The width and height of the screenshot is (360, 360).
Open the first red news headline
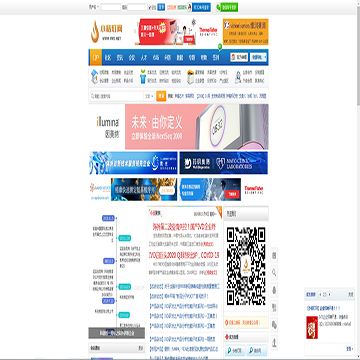point(185,228)
